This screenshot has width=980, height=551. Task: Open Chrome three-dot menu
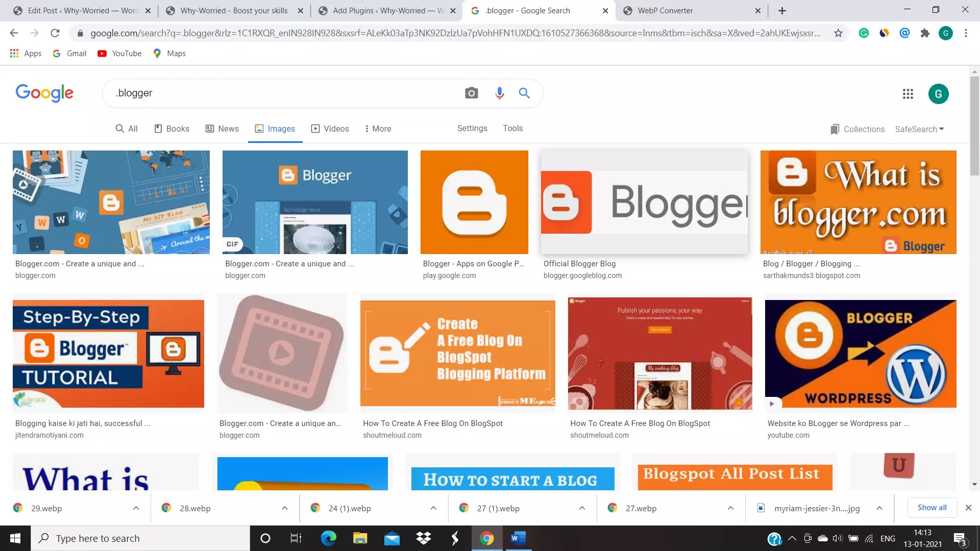pyautogui.click(x=966, y=33)
